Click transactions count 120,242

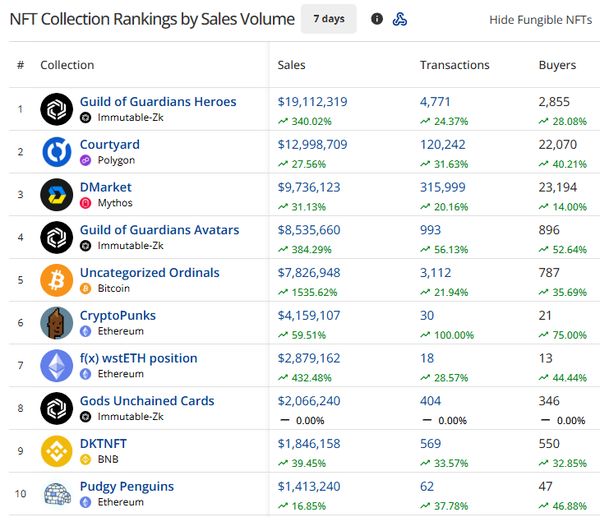click(443, 144)
